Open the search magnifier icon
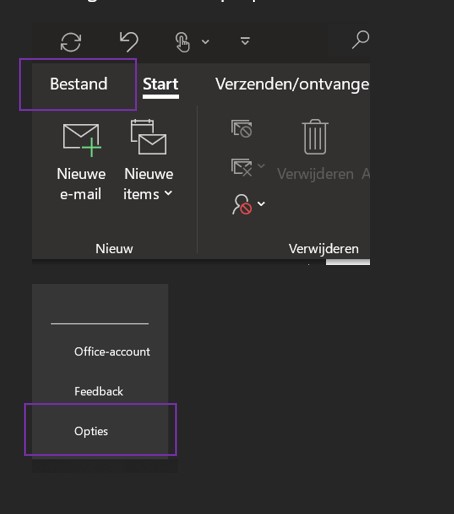Image resolution: width=454 pixels, height=514 pixels. coord(360,40)
